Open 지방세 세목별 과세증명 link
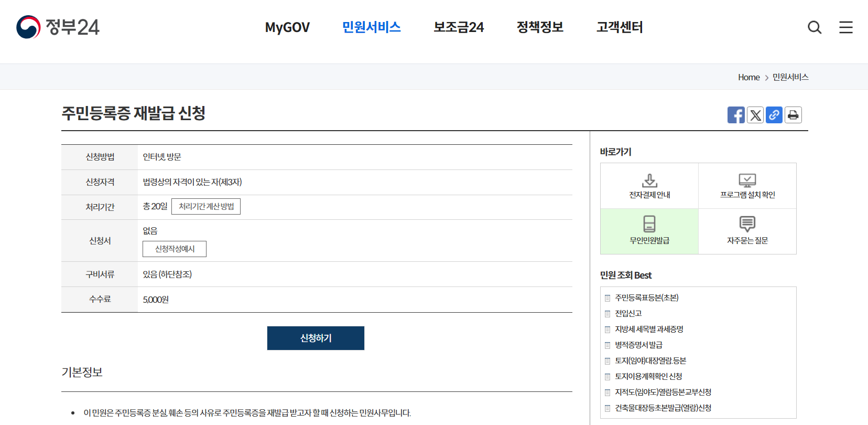The image size is (868, 425). coord(649,329)
